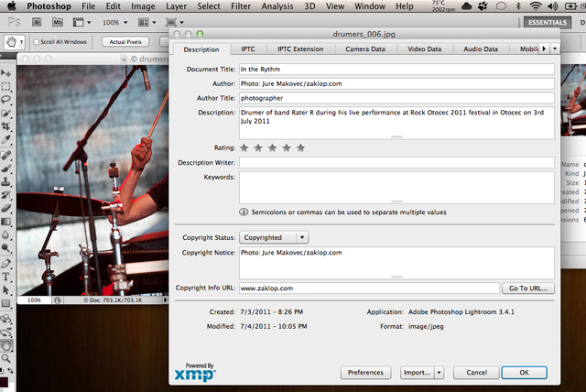Click into the Keywords field
The width and height of the screenshot is (586, 392).
pos(396,188)
